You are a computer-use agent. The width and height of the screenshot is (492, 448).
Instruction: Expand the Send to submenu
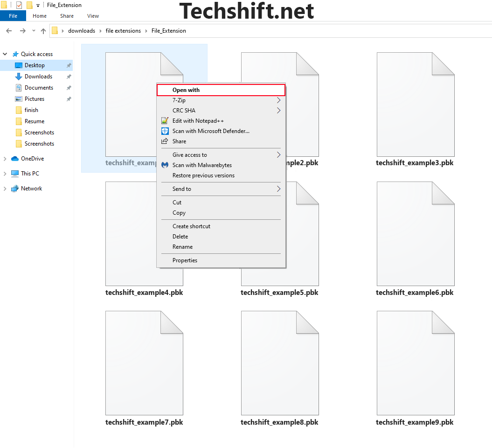[x=278, y=189]
